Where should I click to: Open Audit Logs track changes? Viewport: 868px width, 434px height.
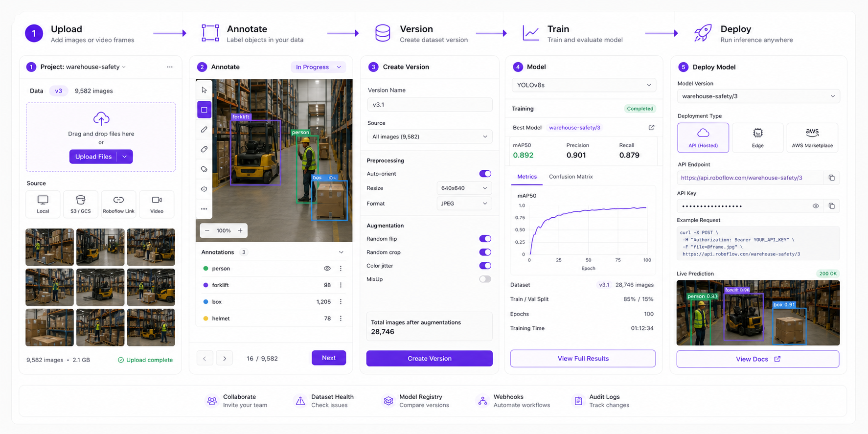(x=601, y=401)
